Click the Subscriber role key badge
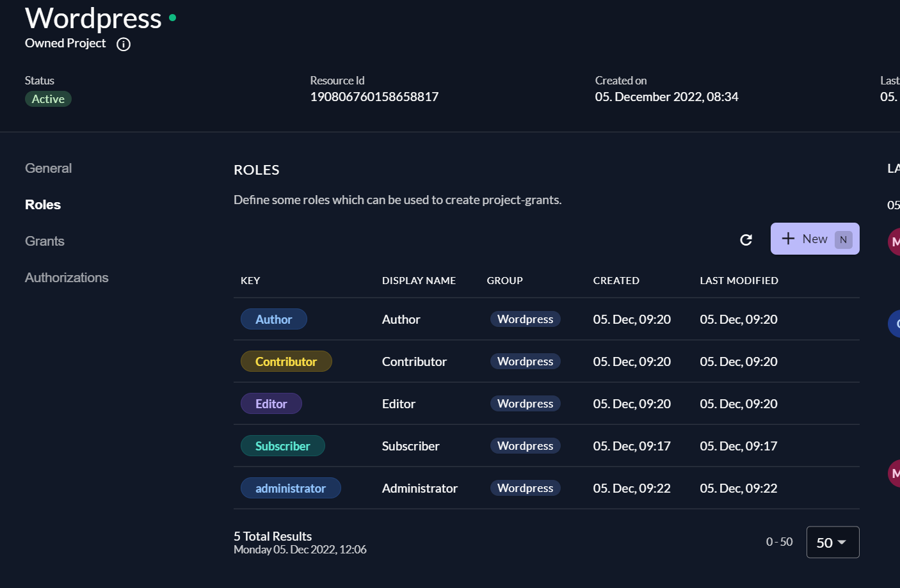 [x=283, y=446]
